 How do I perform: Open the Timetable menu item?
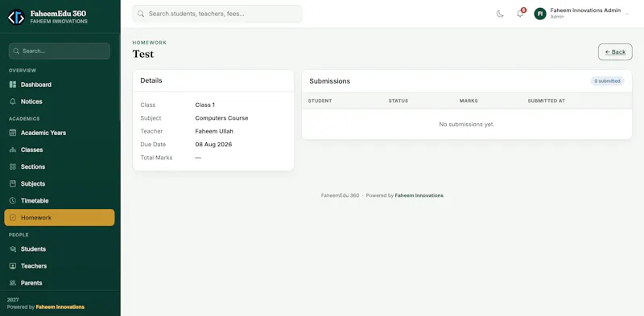click(60, 201)
